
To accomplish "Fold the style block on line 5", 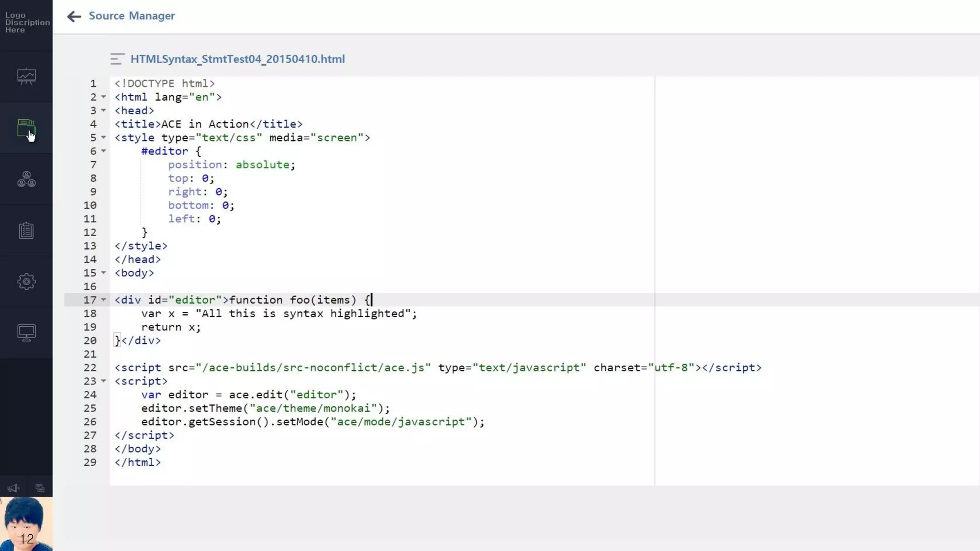I will [x=103, y=138].
